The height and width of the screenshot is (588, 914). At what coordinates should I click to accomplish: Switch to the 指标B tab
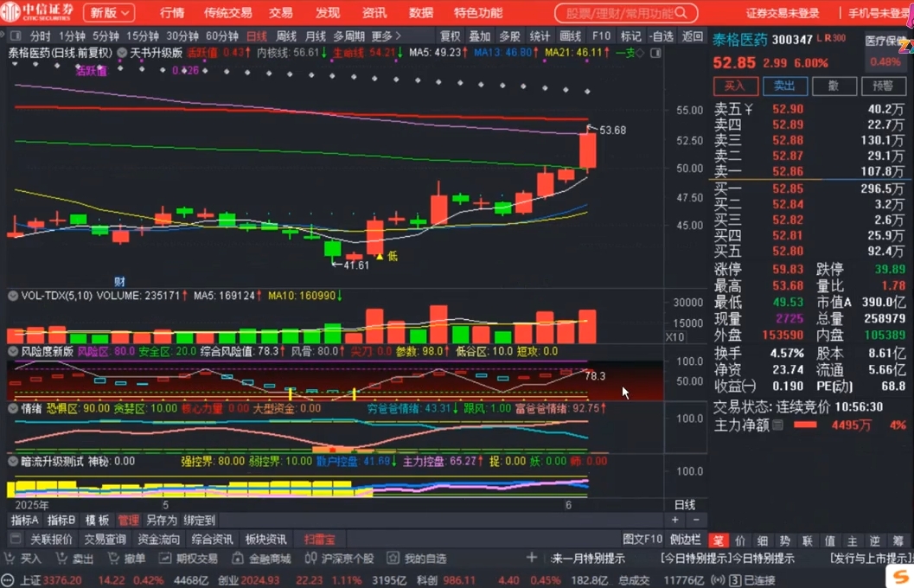pyautogui.click(x=61, y=520)
